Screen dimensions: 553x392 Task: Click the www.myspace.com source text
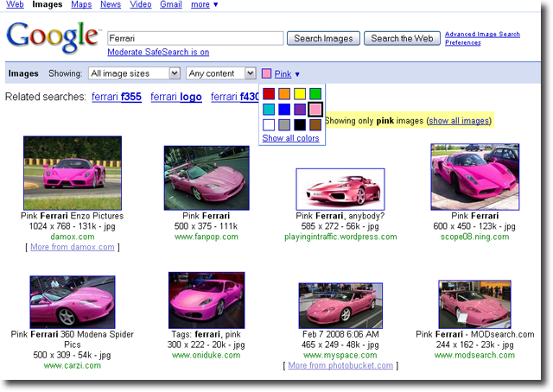340,356
